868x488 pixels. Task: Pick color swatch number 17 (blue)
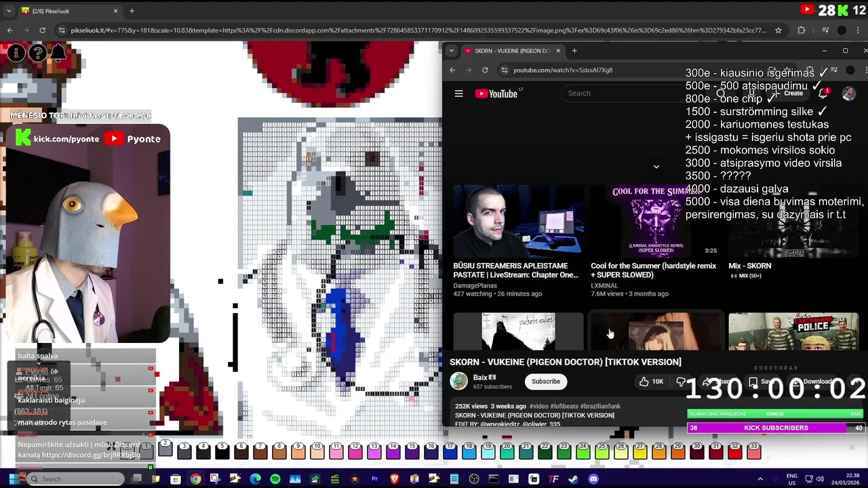[450, 450]
